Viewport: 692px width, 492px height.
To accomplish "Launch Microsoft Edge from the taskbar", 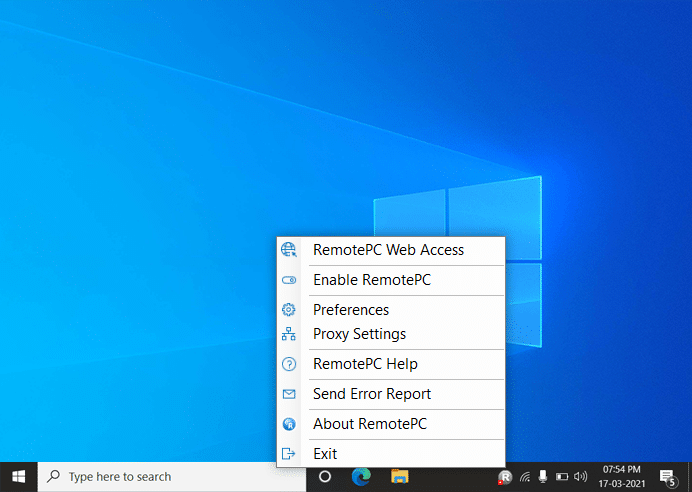I will point(361,477).
